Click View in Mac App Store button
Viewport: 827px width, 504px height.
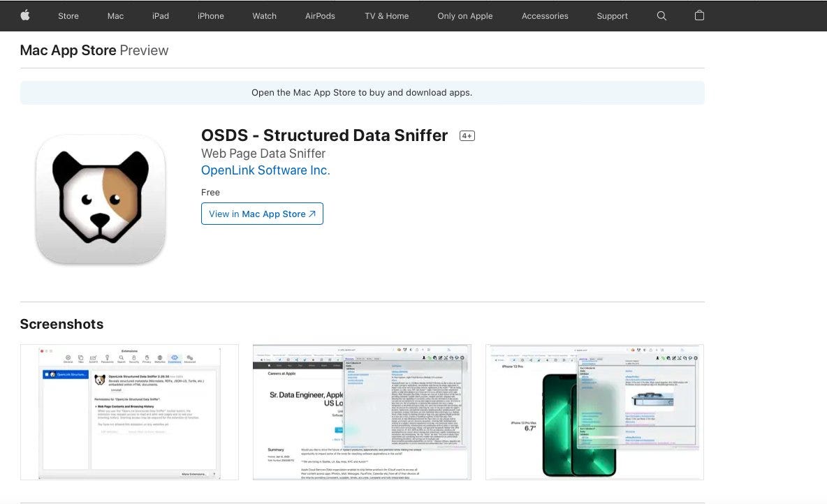tap(262, 214)
